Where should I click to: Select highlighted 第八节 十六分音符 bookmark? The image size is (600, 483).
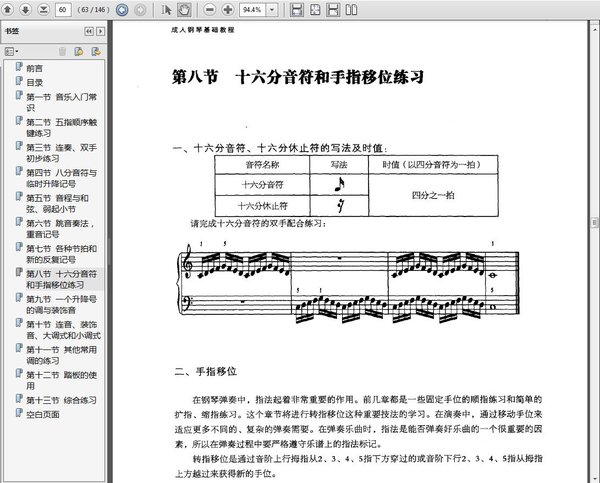(x=62, y=279)
